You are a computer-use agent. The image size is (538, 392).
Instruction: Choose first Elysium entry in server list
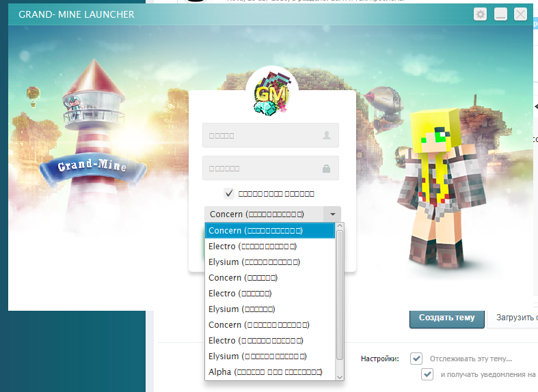pyautogui.click(x=270, y=262)
